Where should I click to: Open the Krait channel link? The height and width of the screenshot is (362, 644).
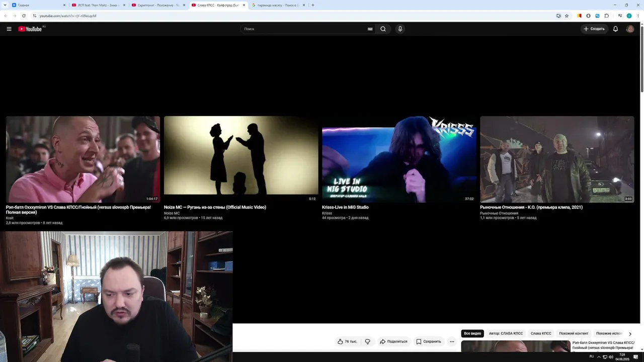coord(10,218)
